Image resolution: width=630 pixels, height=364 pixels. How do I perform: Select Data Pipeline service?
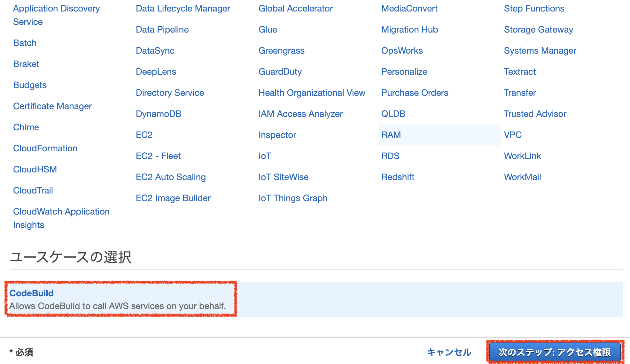click(x=162, y=29)
